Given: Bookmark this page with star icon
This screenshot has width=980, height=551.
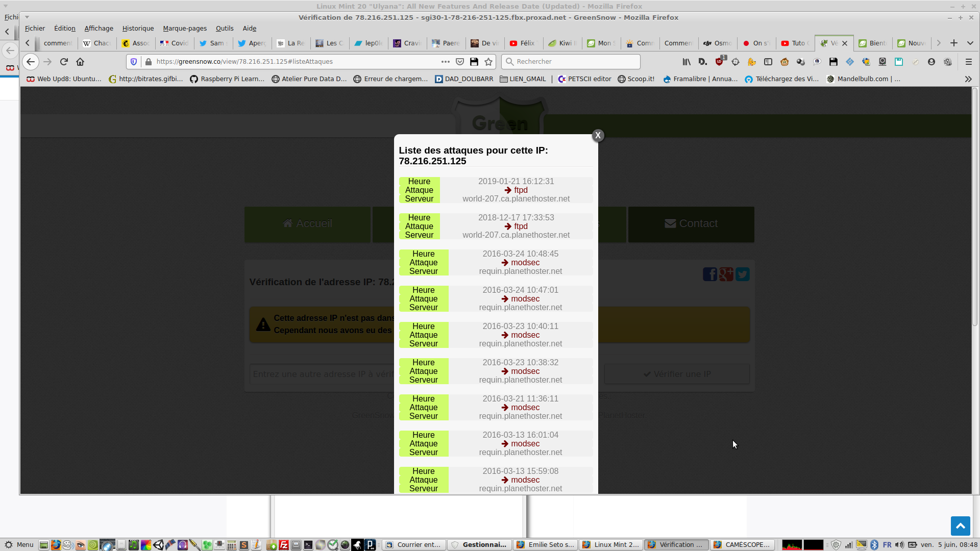Looking at the screenshot, I should coord(488,62).
